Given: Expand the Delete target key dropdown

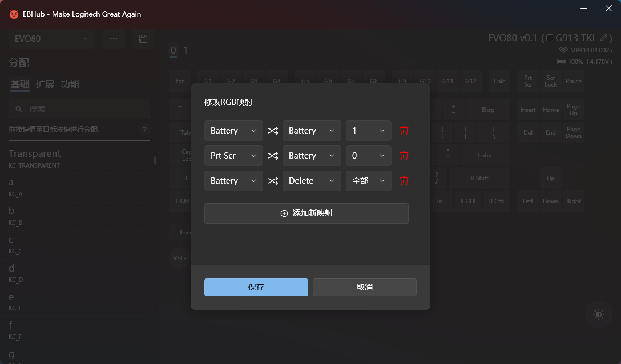Looking at the screenshot, I should point(312,181).
